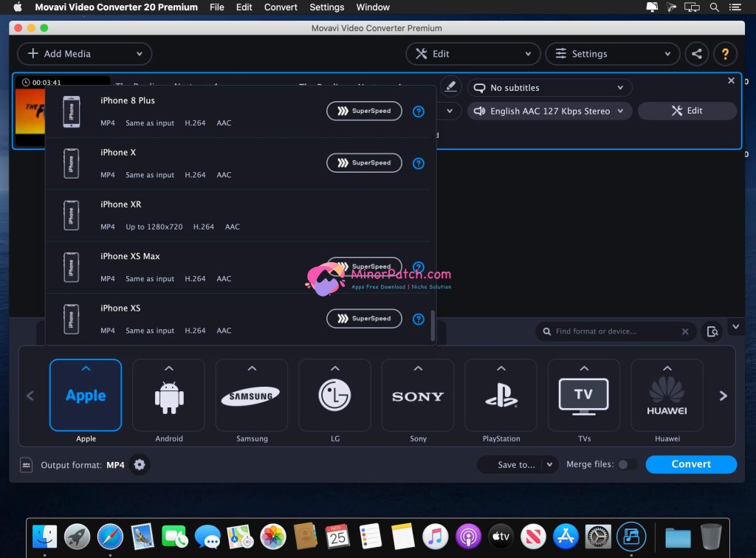Image resolution: width=756 pixels, height=558 pixels.
Task: Click SuperSpeed for iPhone X
Action: point(364,163)
